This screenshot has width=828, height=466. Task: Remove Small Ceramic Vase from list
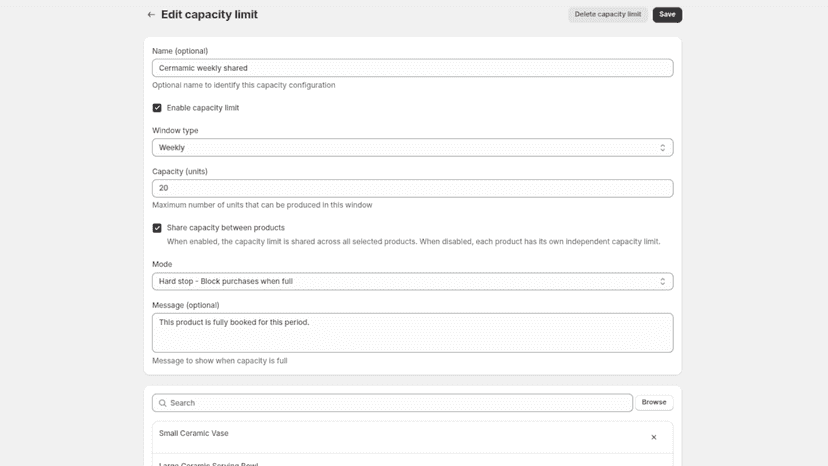click(654, 437)
